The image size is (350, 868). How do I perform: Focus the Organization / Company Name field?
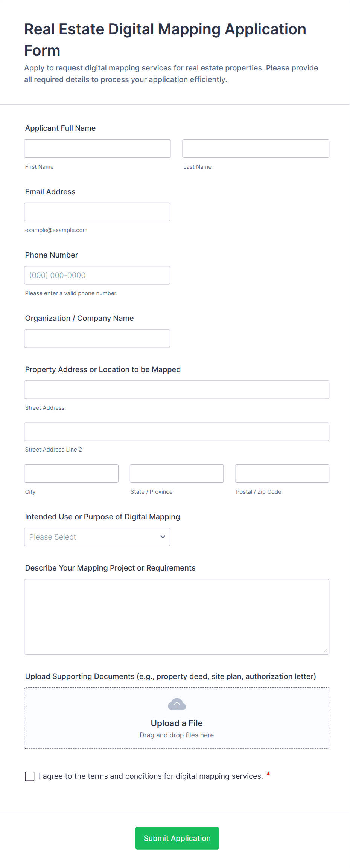[97, 338]
